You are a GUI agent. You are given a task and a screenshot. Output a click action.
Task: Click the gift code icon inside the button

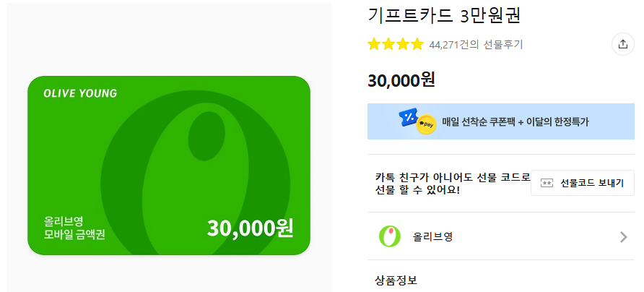point(547,183)
